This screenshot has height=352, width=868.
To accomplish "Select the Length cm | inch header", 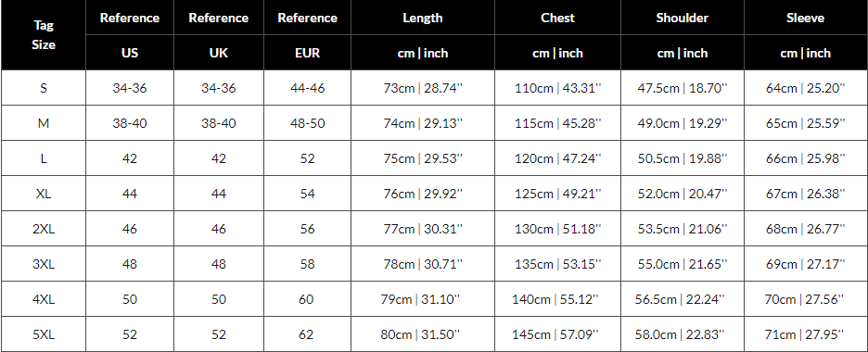I will point(422,35).
